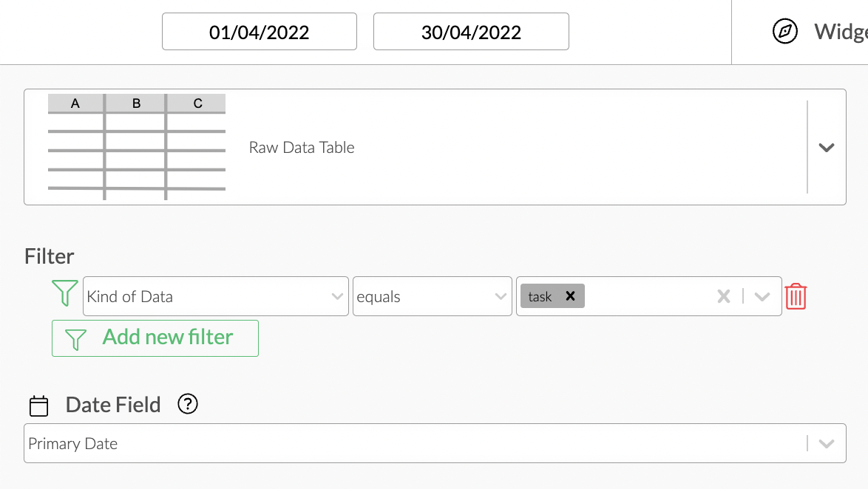Click the spreadsheet thumbnail for Raw Data Table
This screenshot has height=489, width=868.
click(x=136, y=146)
